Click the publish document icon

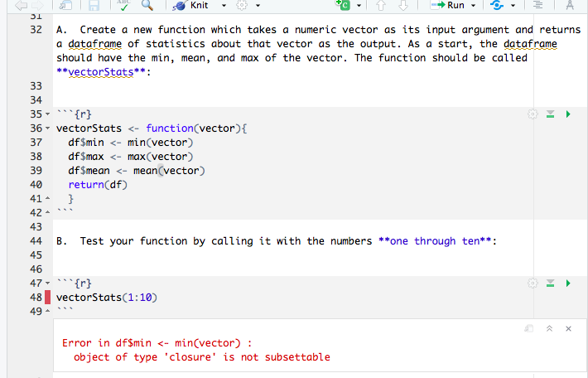click(497, 5)
